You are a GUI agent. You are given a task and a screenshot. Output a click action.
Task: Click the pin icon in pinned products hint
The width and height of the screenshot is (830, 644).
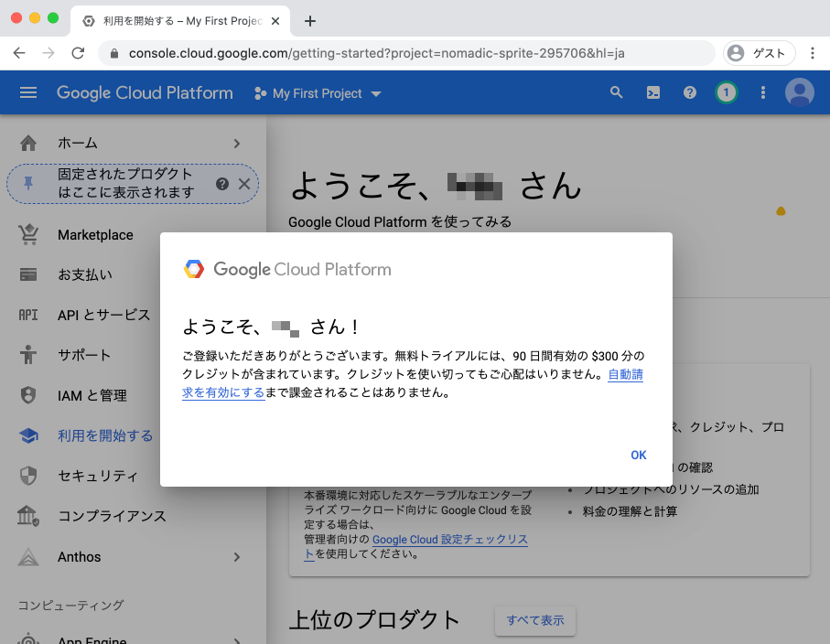[28, 183]
